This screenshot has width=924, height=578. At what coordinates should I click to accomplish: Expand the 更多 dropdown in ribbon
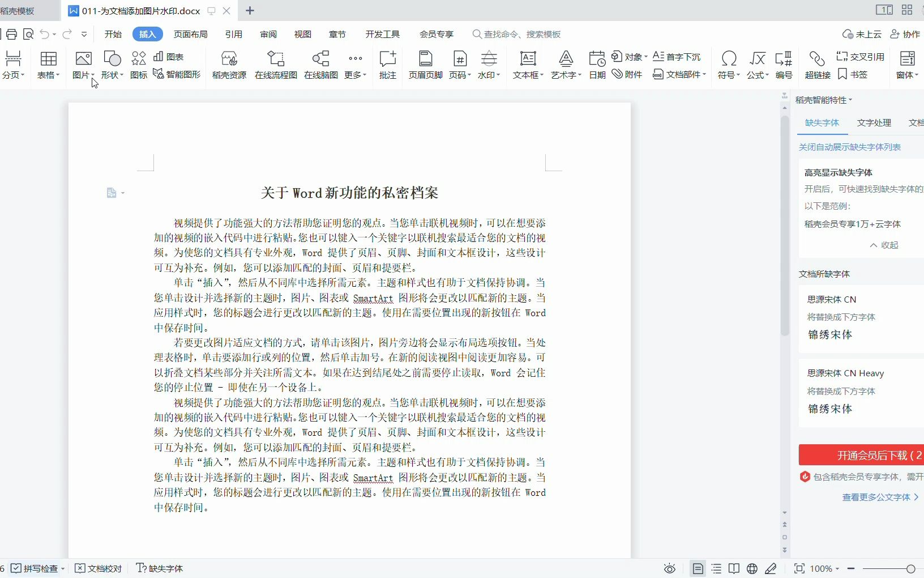click(356, 65)
